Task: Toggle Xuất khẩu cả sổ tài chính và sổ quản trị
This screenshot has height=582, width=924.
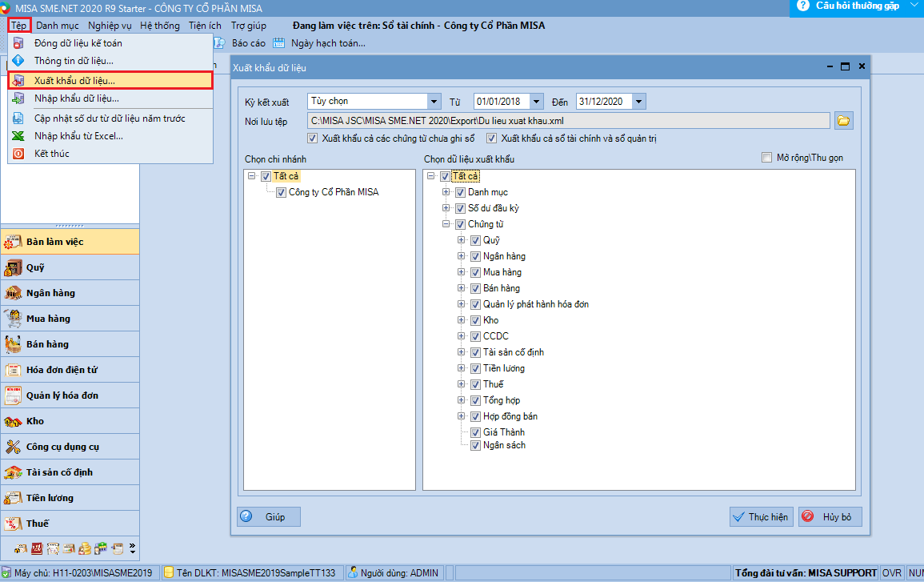Action: pos(491,138)
